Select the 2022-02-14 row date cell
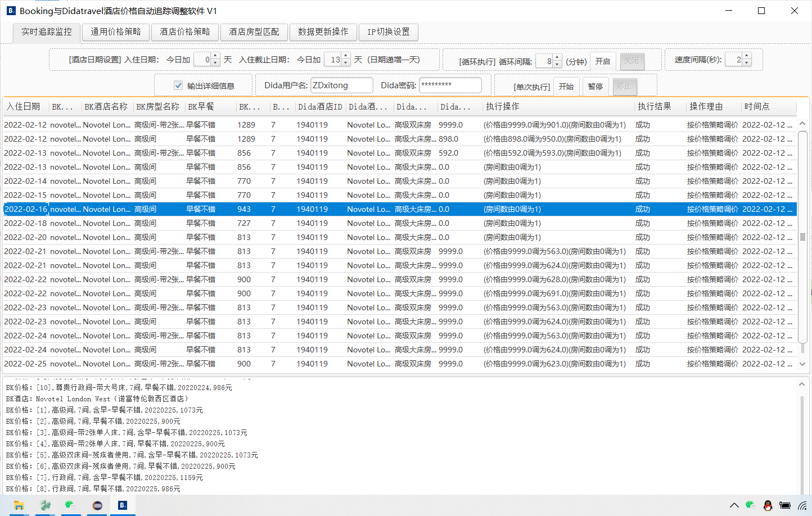812x516 pixels. pyautogui.click(x=25, y=181)
